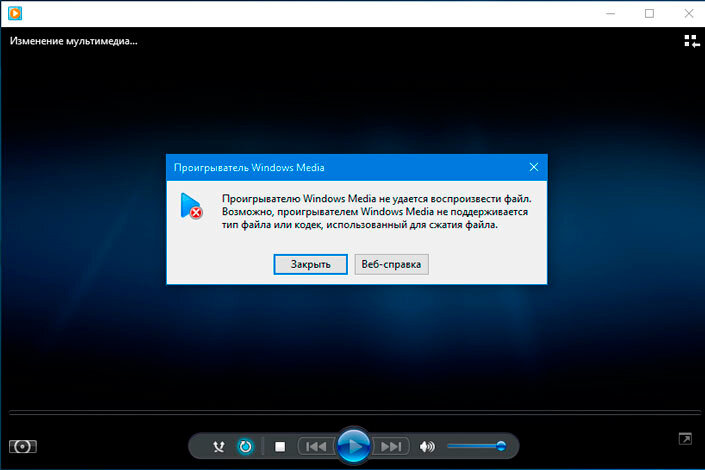The height and width of the screenshot is (470, 705).
Task: Close the Проигрыватель Windows Media dialog with X
Action: (x=534, y=167)
